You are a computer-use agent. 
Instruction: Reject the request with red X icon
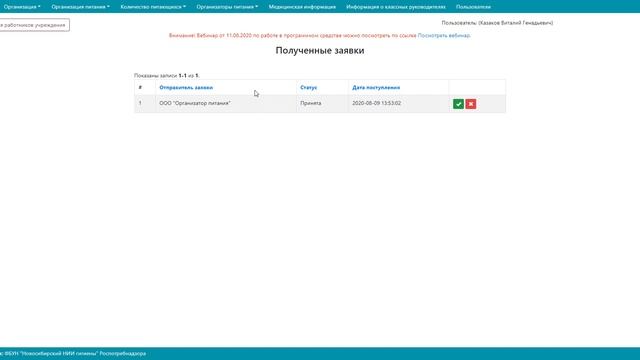pos(471,104)
